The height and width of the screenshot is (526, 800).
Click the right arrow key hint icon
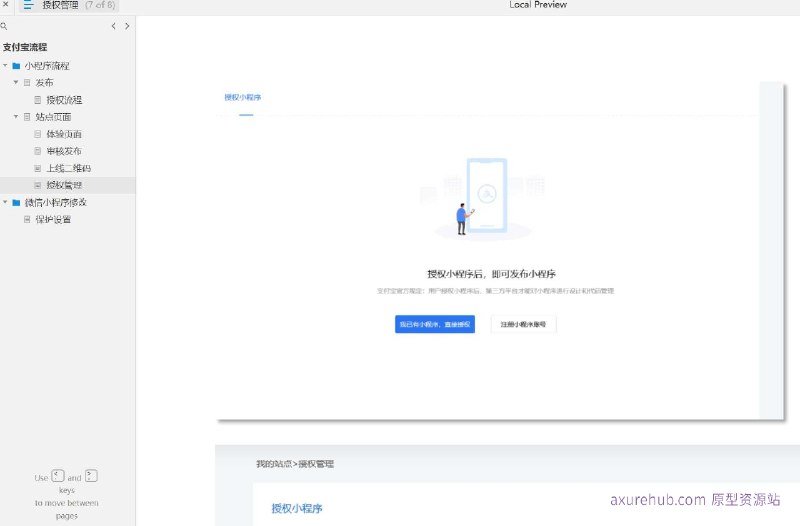(x=91, y=476)
